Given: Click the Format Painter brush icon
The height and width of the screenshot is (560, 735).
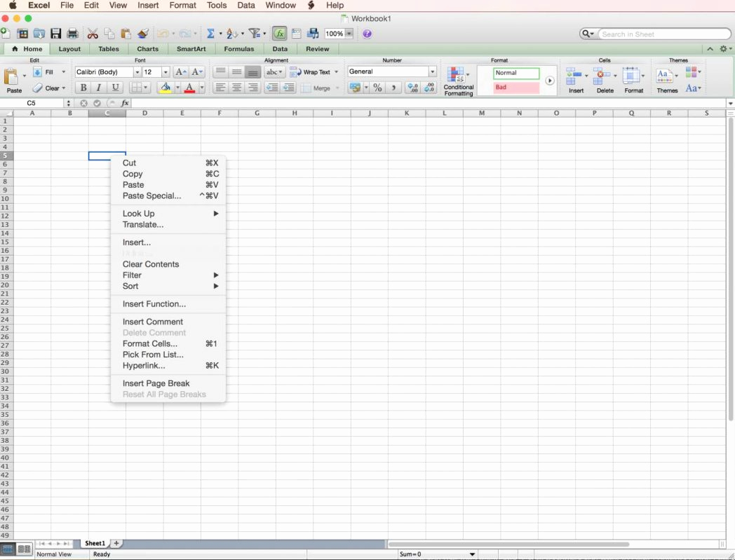Looking at the screenshot, I should coord(143,34).
